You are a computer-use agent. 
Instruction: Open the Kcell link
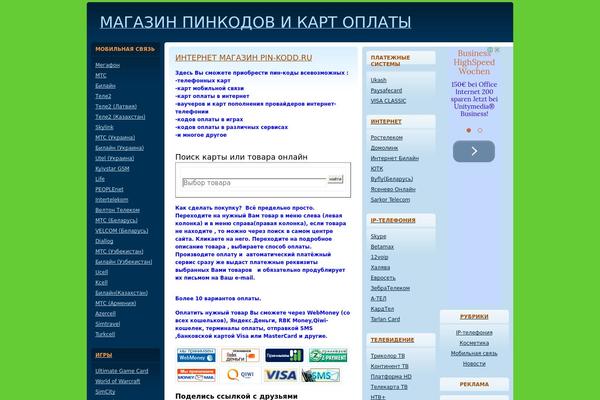(x=101, y=282)
